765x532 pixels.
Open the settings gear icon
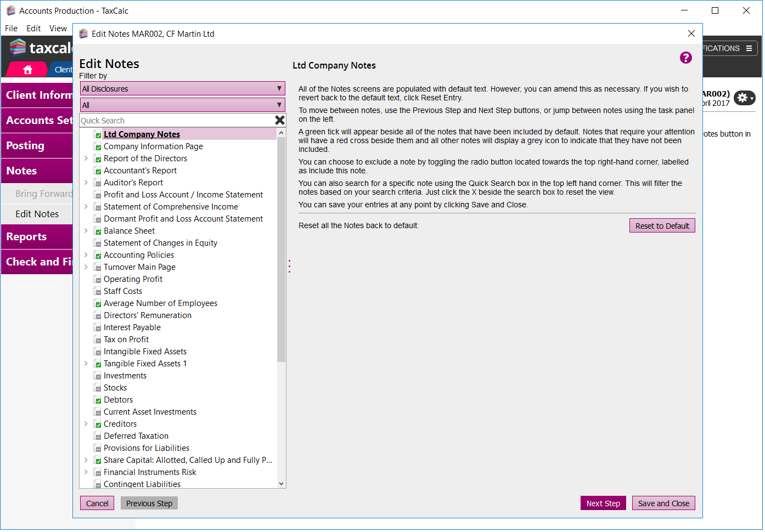[743, 98]
